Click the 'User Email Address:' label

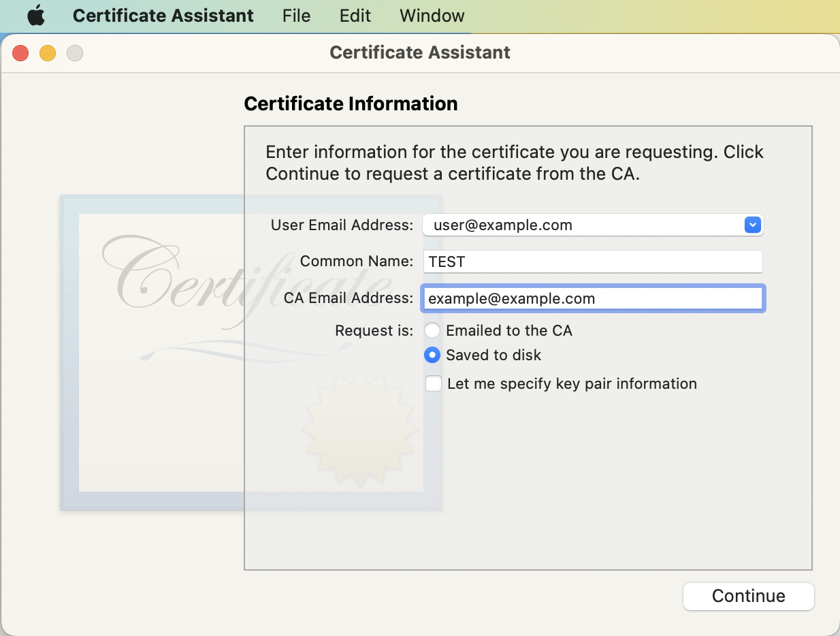tap(342, 225)
